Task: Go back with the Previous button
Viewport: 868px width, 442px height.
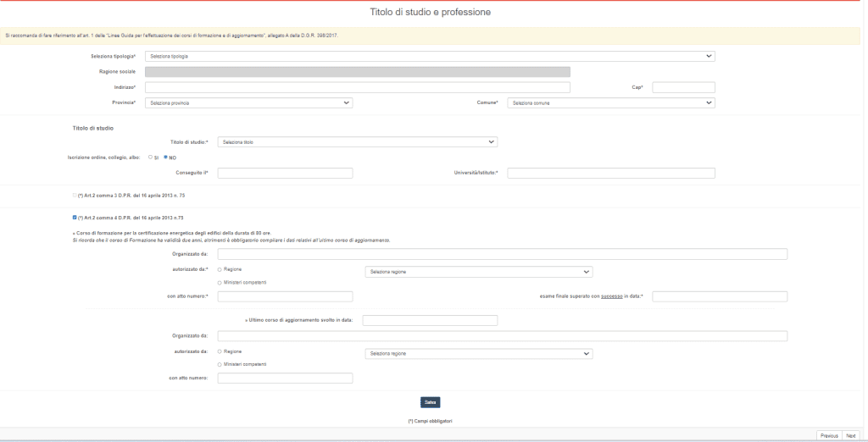Action: point(829,435)
